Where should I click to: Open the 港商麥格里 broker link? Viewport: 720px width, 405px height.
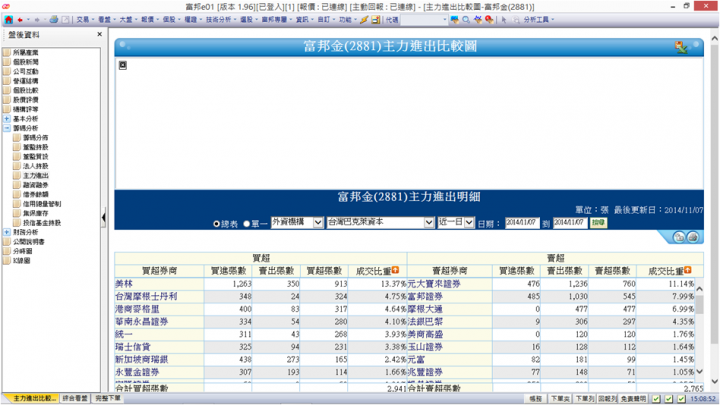[137, 309]
